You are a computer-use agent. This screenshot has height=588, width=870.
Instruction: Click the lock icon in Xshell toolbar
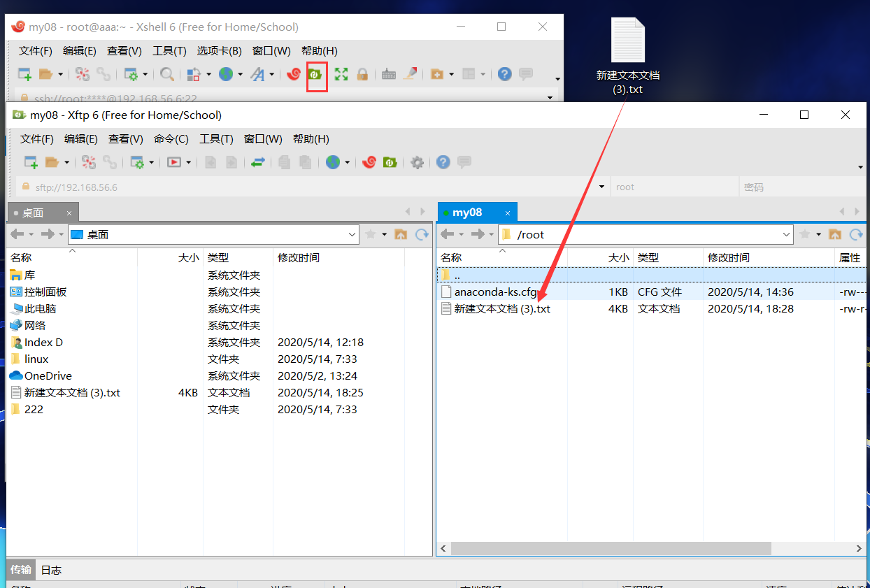pos(362,73)
